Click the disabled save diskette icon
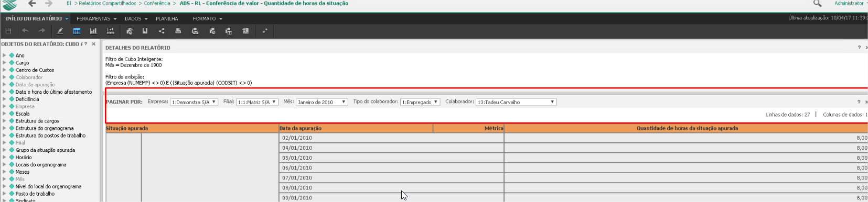The height and width of the screenshot is (202, 868). coord(8,31)
